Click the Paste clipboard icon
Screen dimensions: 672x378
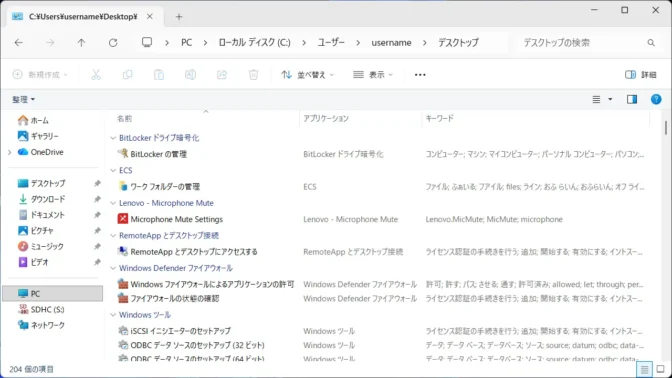(x=159, y=75)
